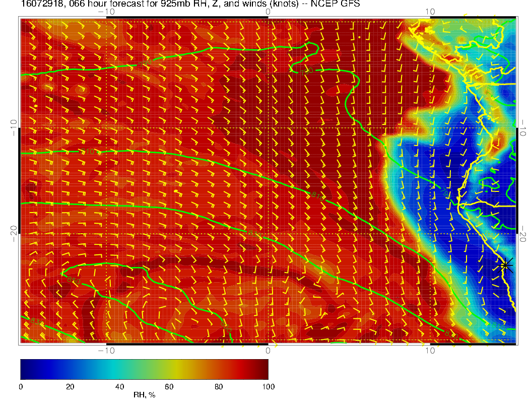Click the '-10' latitude label on right axis
This screenshot has width=532, height=411.
(x=523, y=127)
